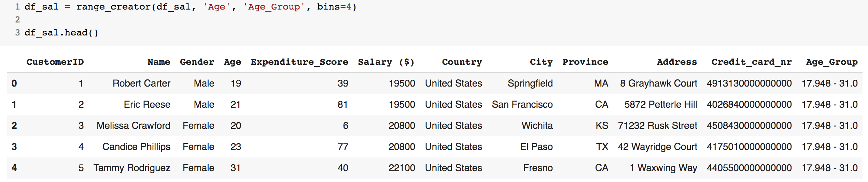Click the Country column header
The width and height of the screenshot is (868, 182).
click(x=462, y=62)
